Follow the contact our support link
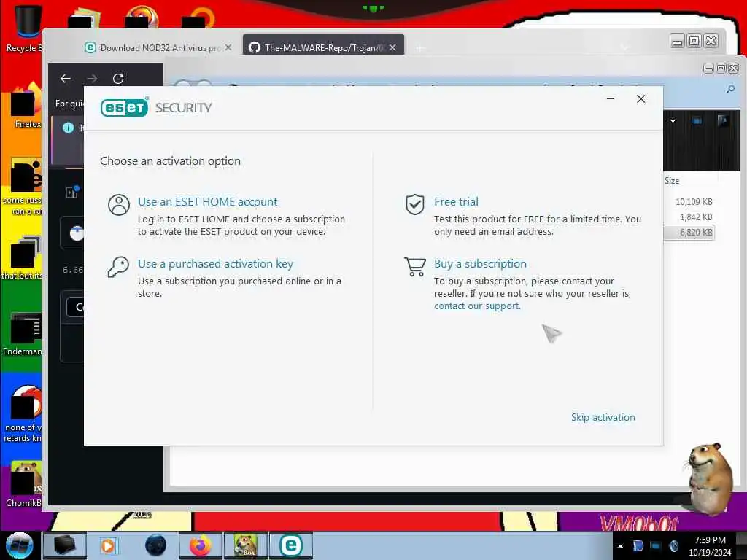This screenshot has width=747, height=560. 477,306
